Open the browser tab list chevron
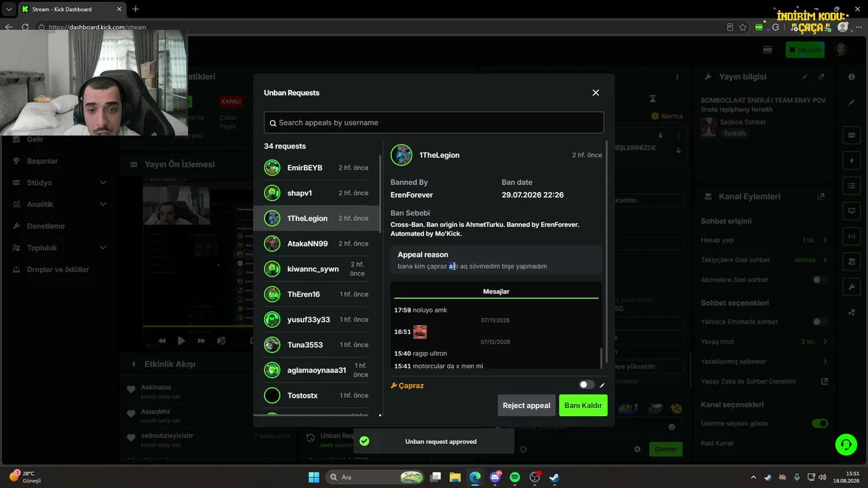868x488 pixels. pyautogui.click(x=9, y=9)
